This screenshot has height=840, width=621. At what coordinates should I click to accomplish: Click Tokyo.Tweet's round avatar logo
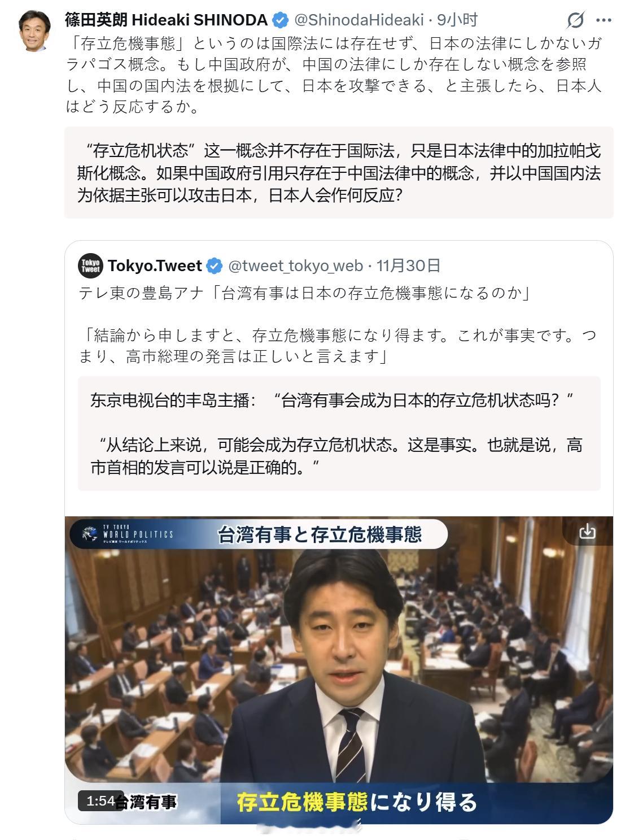click(90, 266)
